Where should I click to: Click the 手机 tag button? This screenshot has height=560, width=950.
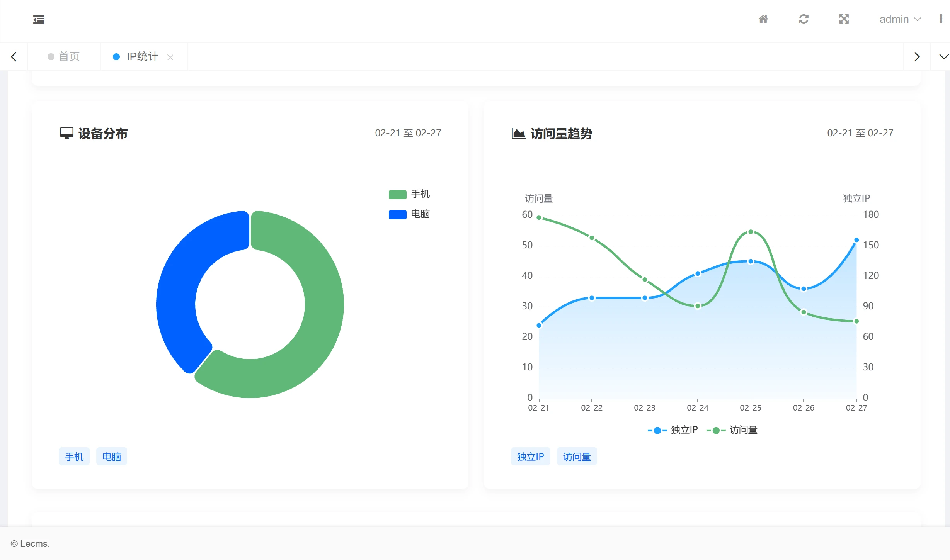click(74, 456)
